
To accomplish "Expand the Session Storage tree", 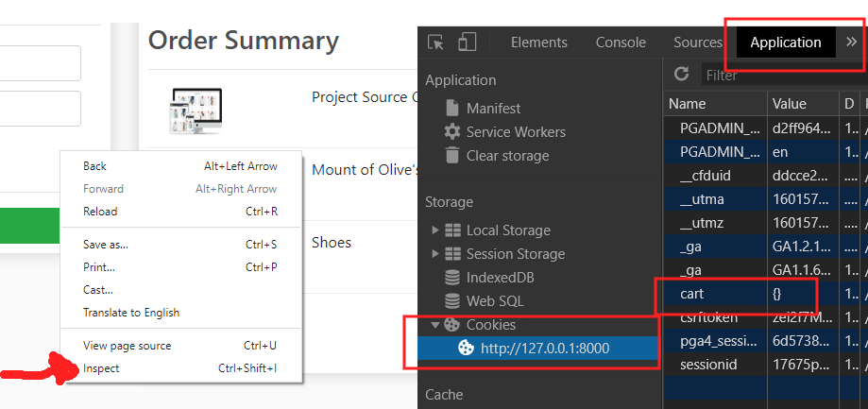I will click(x=435, y=254).
